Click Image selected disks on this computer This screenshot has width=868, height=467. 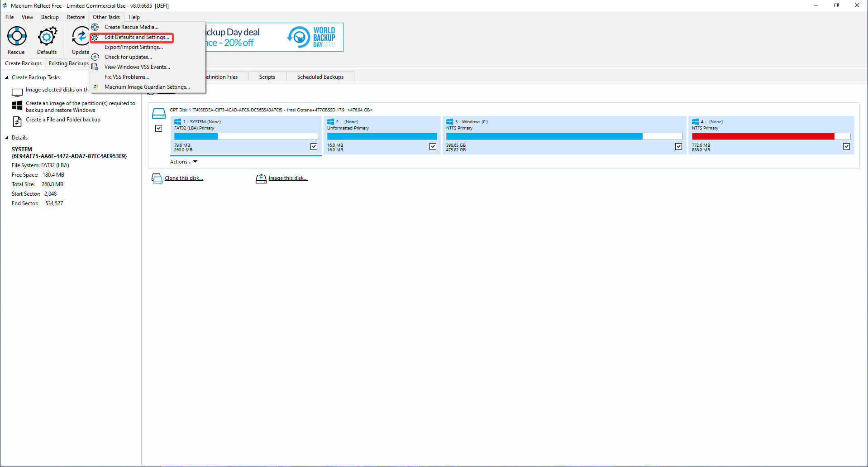(x=57, y=90)
